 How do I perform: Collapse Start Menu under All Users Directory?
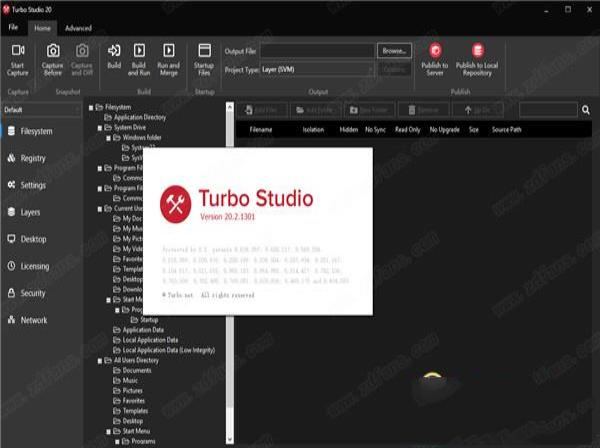[109, 431]
